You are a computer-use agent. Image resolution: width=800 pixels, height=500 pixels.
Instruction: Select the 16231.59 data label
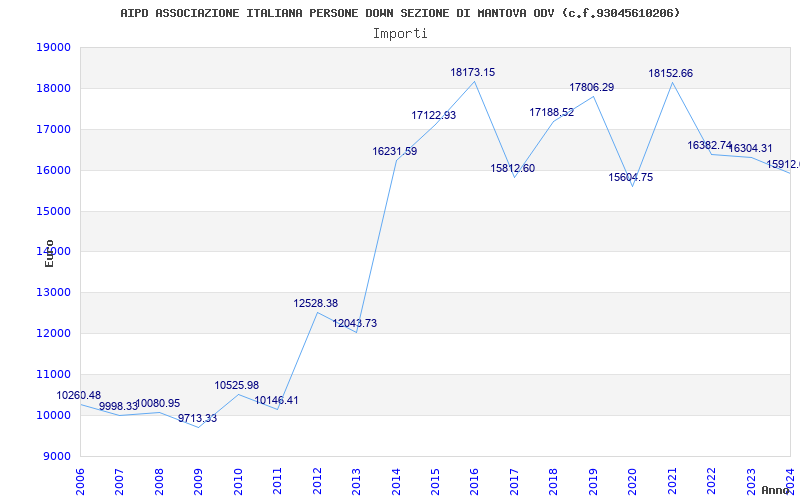(395, 152)
